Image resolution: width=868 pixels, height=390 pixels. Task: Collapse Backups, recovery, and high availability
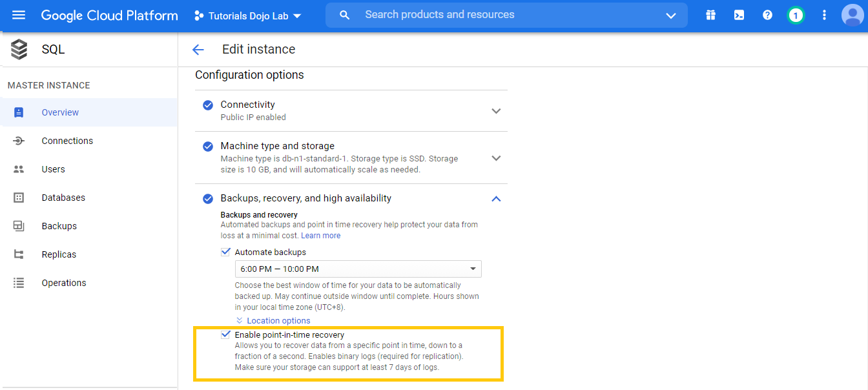click(x=496, y=199)
